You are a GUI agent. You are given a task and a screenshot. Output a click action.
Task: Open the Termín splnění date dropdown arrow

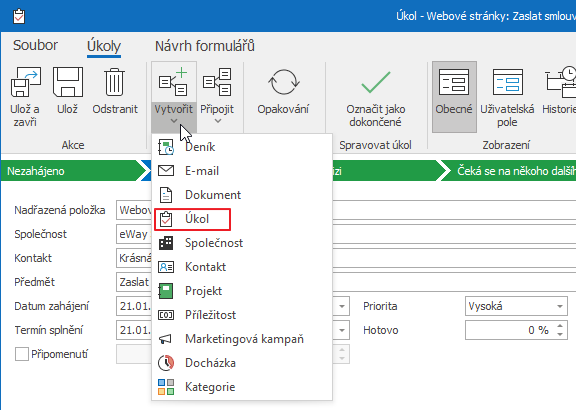coord(342,330)
